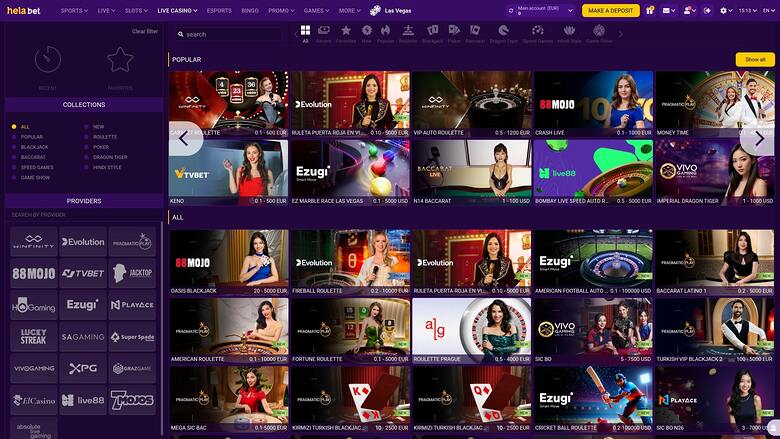Select the Baccarat category icon
Image resolution: width=780 pixels, height=439 pixels.
[475, 31]
